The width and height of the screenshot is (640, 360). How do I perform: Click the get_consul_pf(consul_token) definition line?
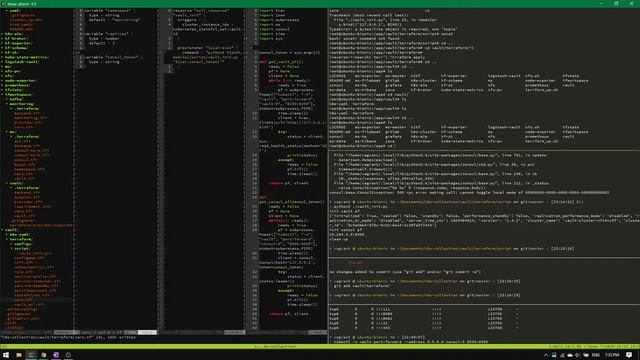tap(292, 202)
